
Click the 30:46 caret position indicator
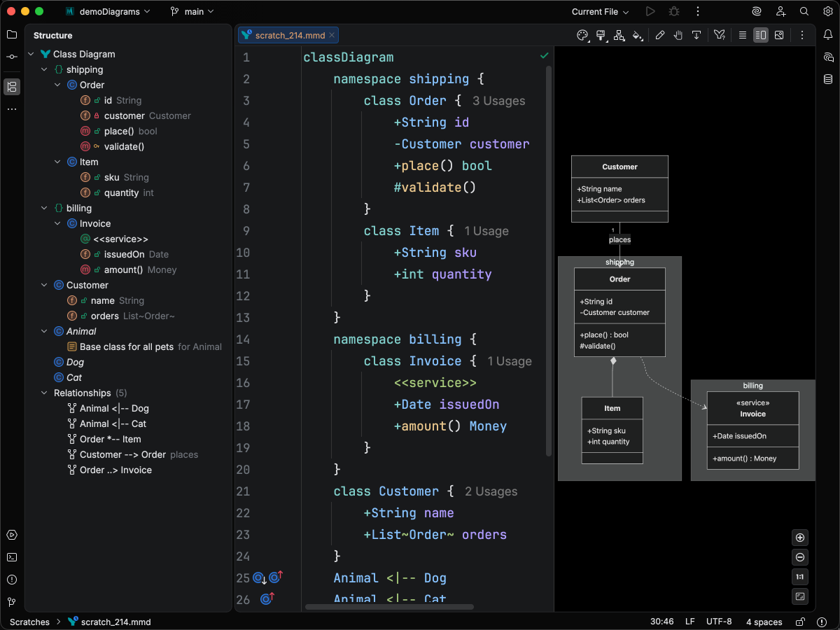661,622
